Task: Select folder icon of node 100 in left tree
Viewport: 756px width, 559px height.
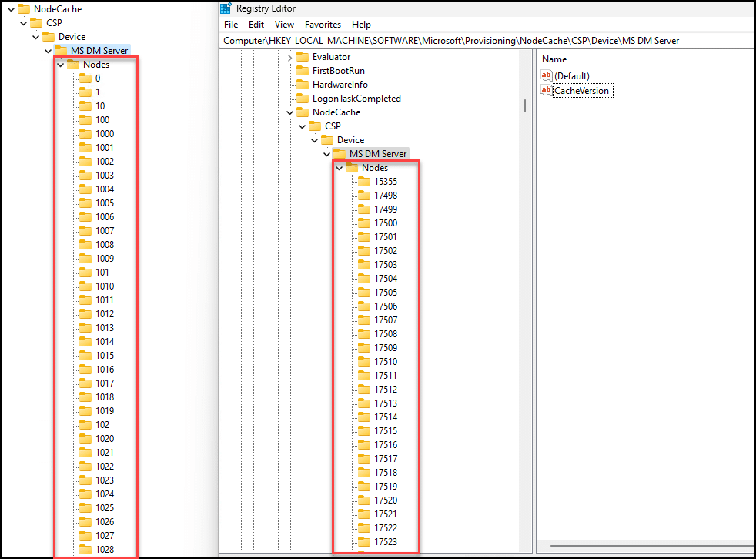Action: click(x=85, y=119)
